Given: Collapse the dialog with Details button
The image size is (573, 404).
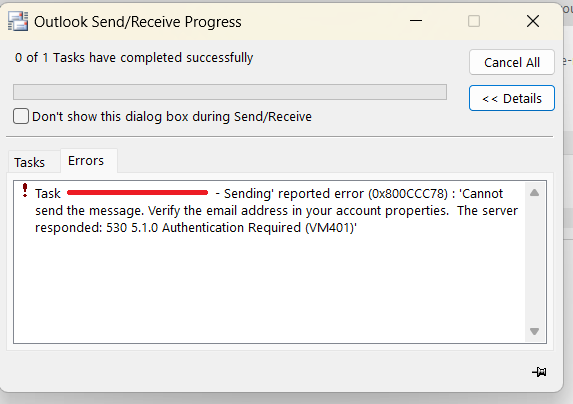Looking at the screenshot, I should [512, 98].
